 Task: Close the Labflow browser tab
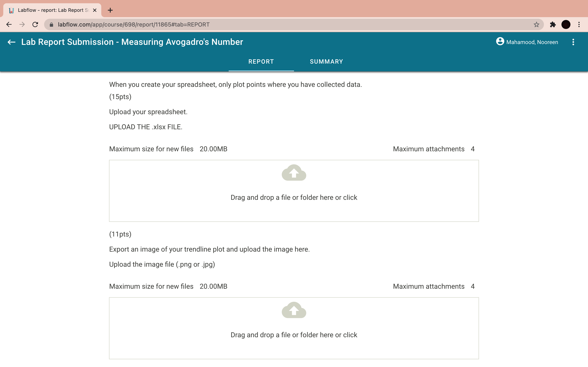(95, 10)
